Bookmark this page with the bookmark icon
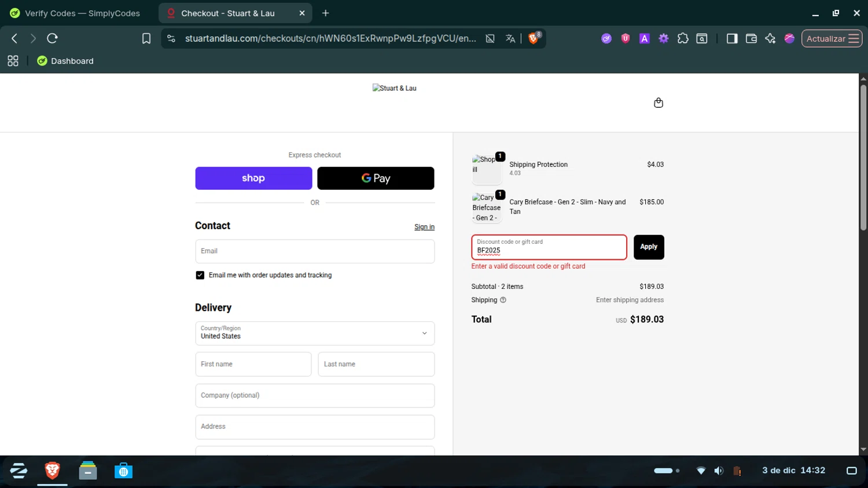 (x=146, y=38)
